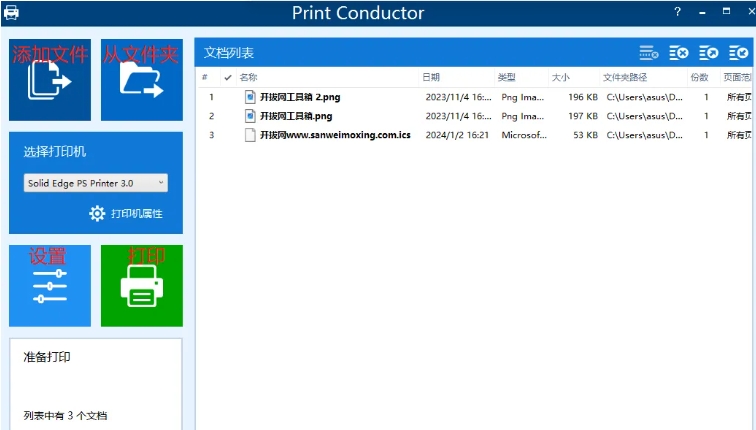
Task: Open printer properties link (打印机属性)
Action: pyautogui.click(x=136, y=214)
